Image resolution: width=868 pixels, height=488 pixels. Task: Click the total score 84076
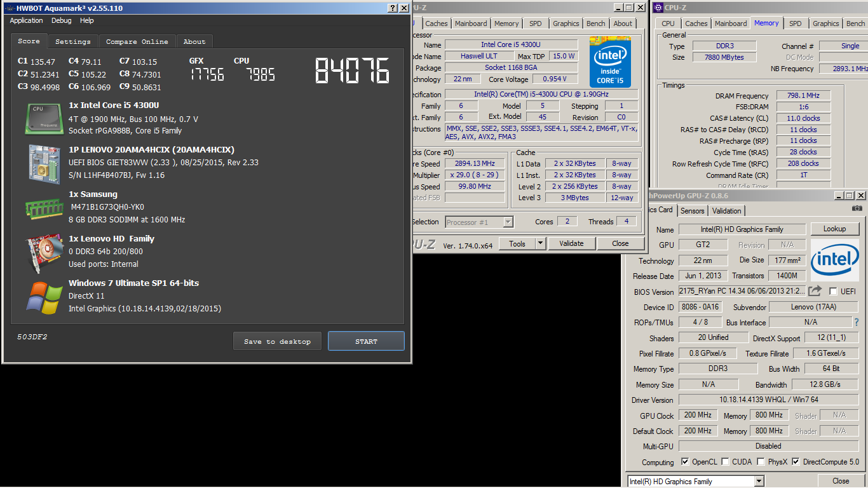[x=352, y=71]
